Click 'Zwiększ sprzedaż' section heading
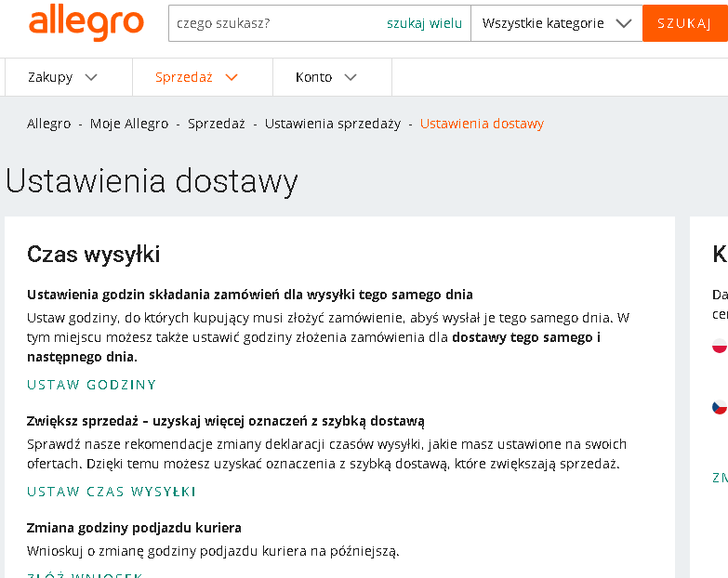The height and width of the screenshot is (578, 728). [226, 421]
